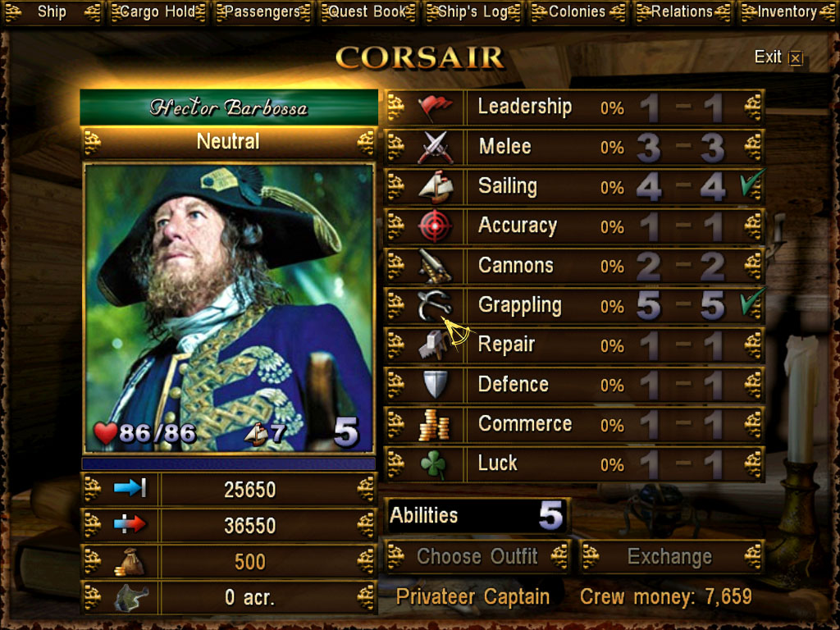The width and height of the screenshot is (840, 630).
Task: Switch to the Quest Book tab
Action: (367, 12)
